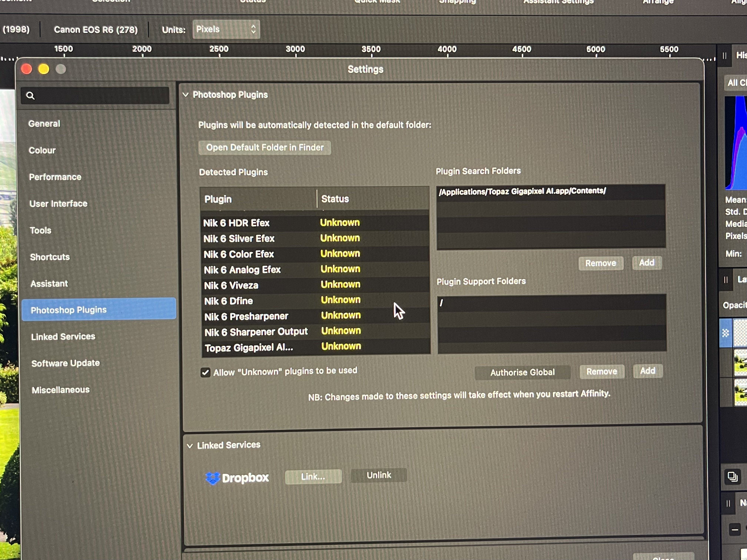Click the Dropbox Link... button
The width and height of the screenshot is (747, 560).
pyautogui.click(x=313, y=477)
